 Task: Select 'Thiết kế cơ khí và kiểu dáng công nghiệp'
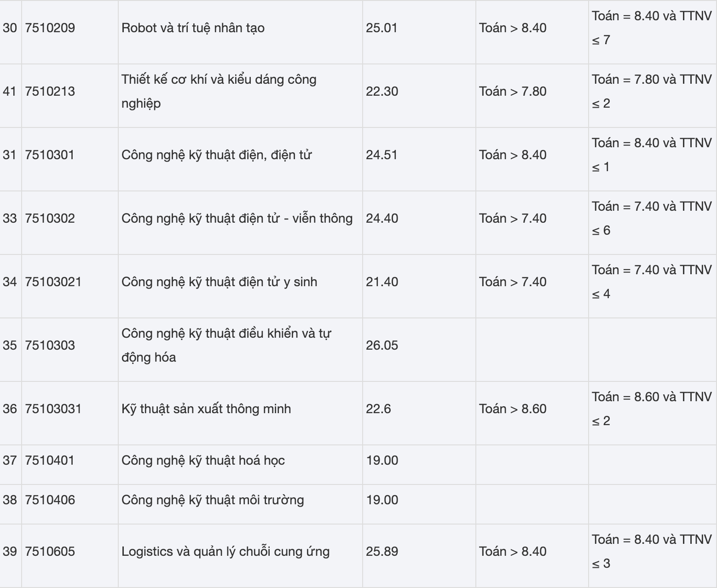coord(219,91)
